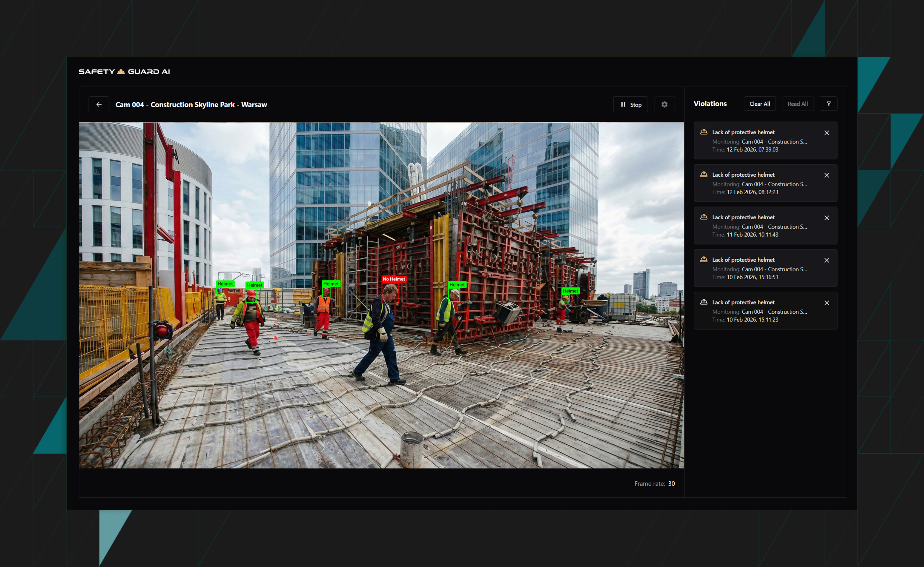Open the violations filter funnel icon

(828, 104)
